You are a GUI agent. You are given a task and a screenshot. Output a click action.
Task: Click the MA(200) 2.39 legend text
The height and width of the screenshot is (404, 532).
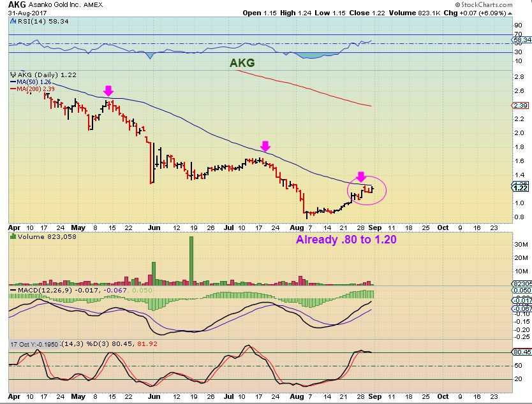coord(36,89)
